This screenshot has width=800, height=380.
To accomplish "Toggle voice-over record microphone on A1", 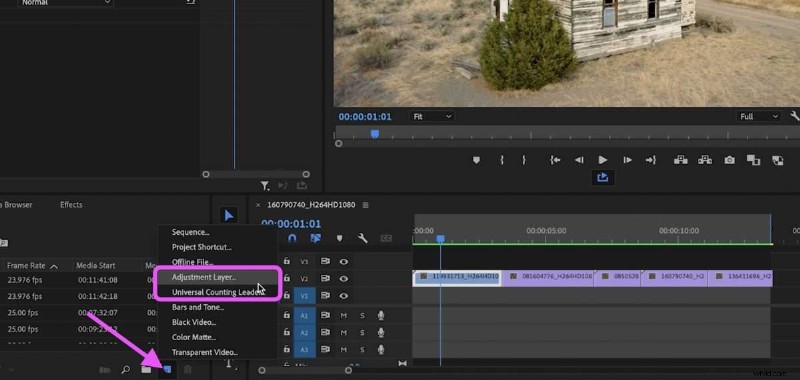I will tap(381, 316).
